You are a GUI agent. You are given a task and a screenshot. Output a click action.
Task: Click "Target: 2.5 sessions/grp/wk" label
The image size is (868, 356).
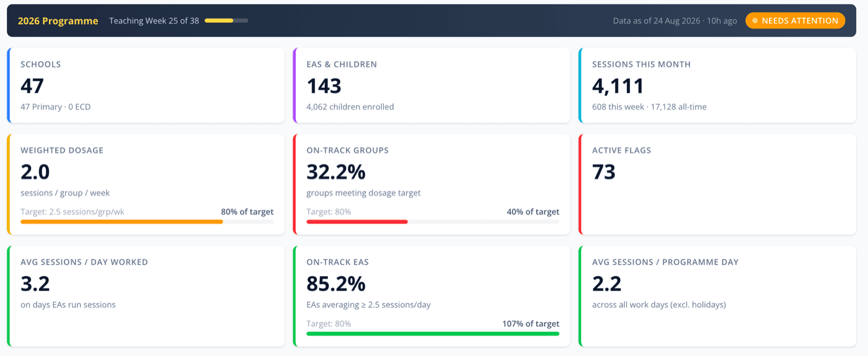pos(73,212)
